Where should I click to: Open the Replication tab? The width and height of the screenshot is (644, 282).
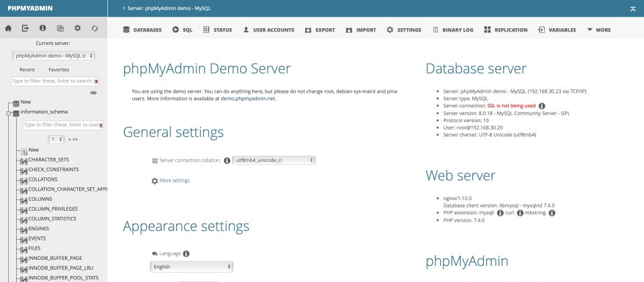[506, 30]
